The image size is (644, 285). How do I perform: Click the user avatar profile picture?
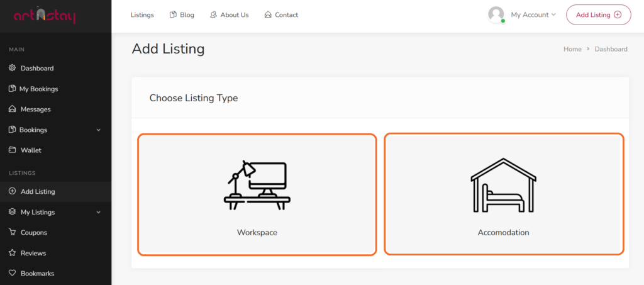496,14
